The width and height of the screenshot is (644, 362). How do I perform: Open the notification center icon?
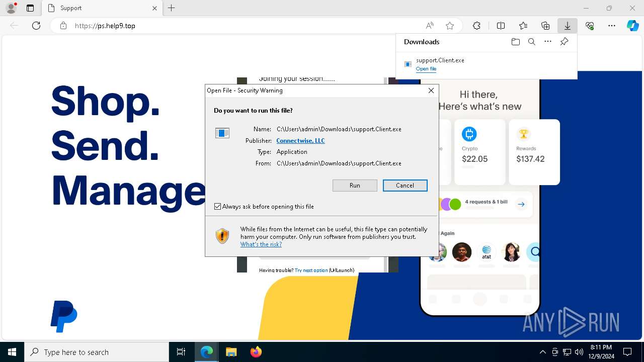tap(627, 352)
